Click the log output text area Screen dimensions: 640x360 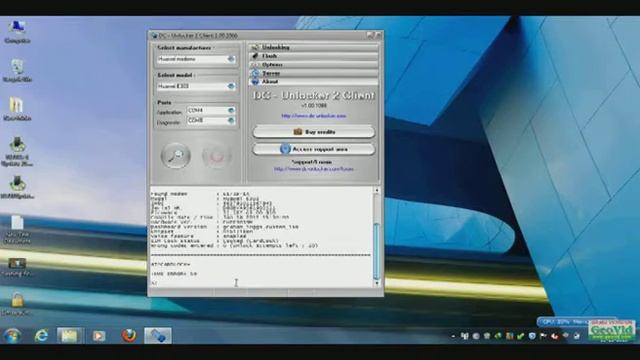point(261,237)
